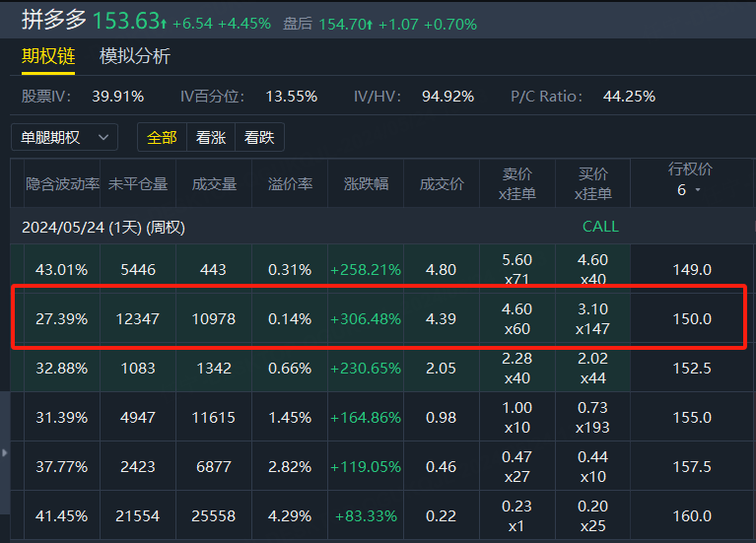Expand the left side panel arrow

click(4, 452)
